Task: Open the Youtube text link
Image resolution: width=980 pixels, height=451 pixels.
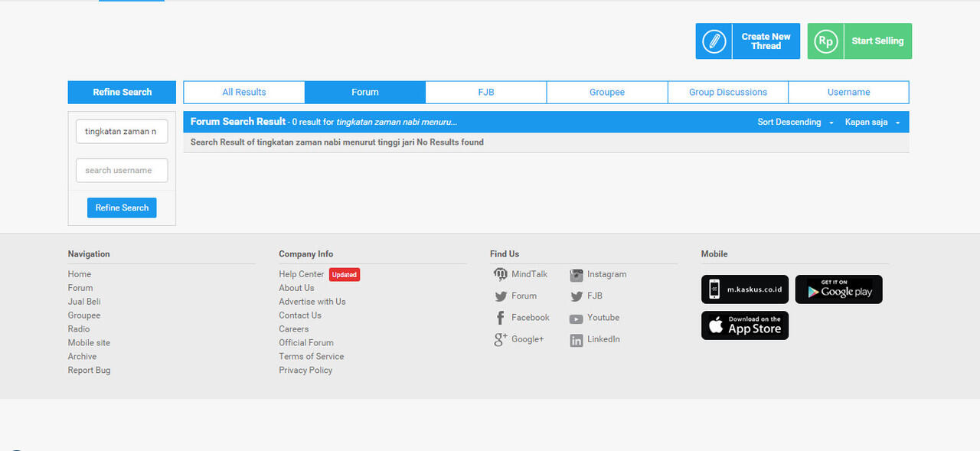Action: click(603, 317)
